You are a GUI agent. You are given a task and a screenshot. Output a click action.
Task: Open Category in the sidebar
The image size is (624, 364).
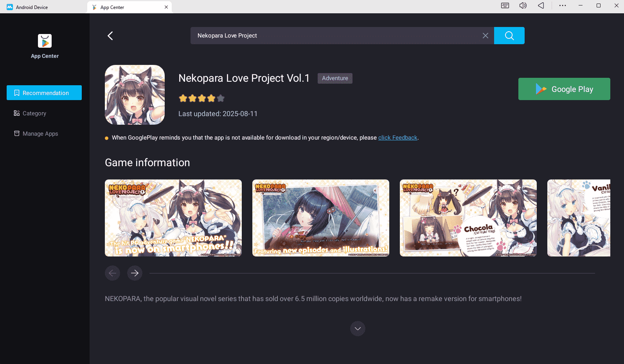44,113
